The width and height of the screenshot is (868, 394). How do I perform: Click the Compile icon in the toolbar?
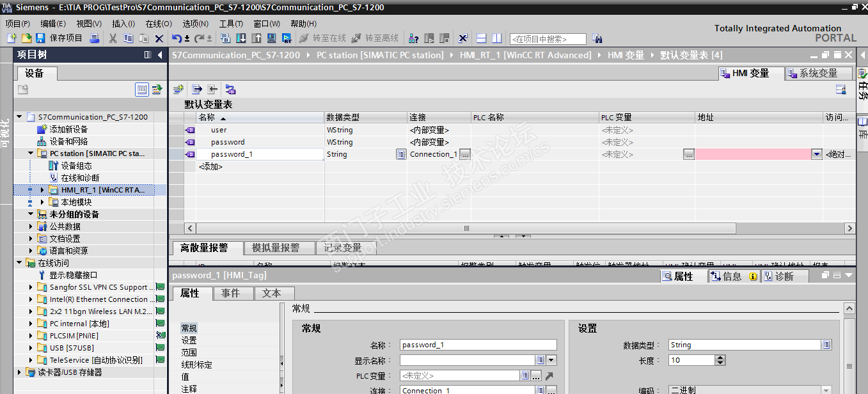(226, 38)
